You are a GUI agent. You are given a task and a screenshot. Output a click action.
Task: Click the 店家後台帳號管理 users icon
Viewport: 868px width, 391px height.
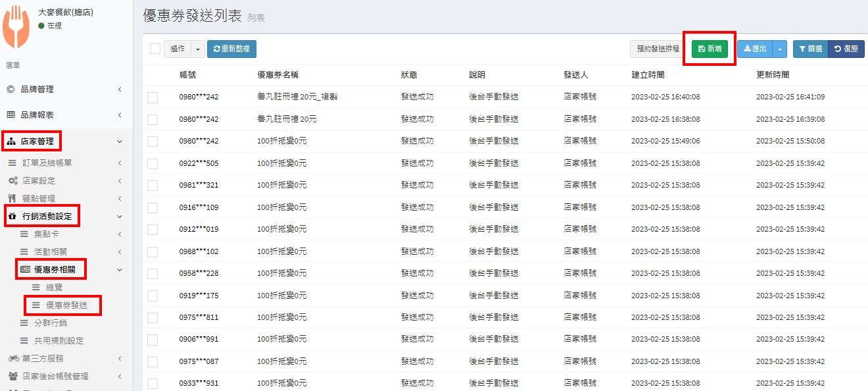[x=12, y=377]
